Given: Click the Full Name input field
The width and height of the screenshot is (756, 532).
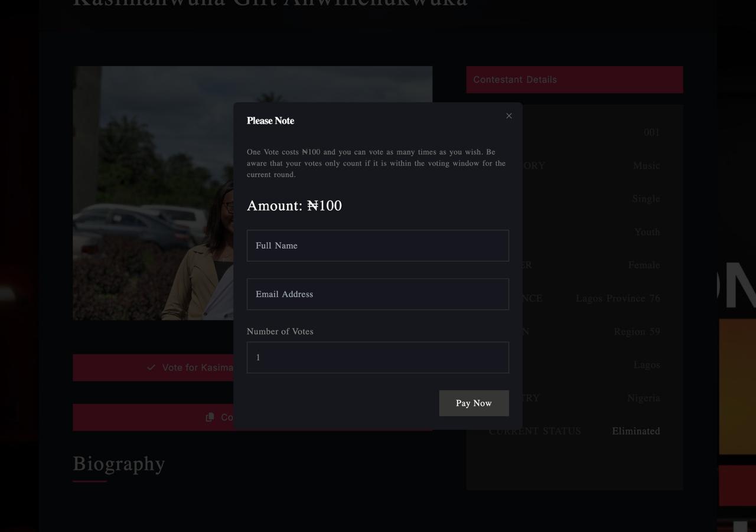Looking at the screenshot, I should (377, 246).
